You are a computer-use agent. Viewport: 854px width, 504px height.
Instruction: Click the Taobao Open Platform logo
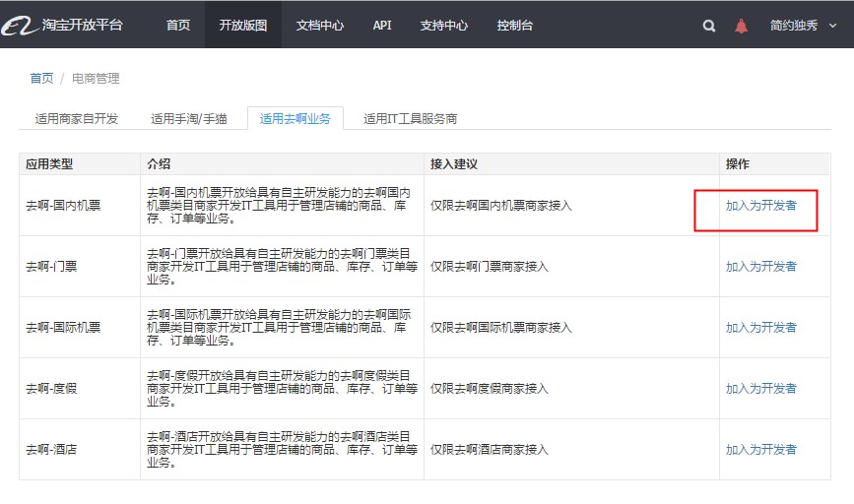click(62, 25)
